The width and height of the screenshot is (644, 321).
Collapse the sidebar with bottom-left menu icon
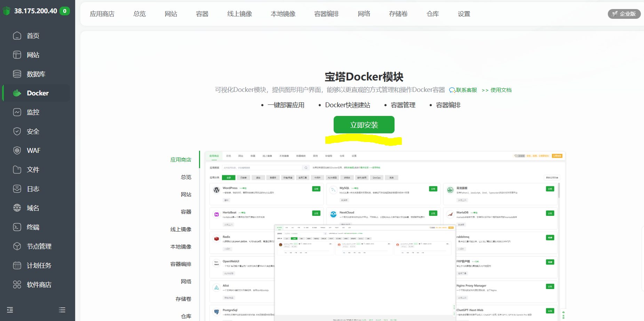[x=10, y=310]
